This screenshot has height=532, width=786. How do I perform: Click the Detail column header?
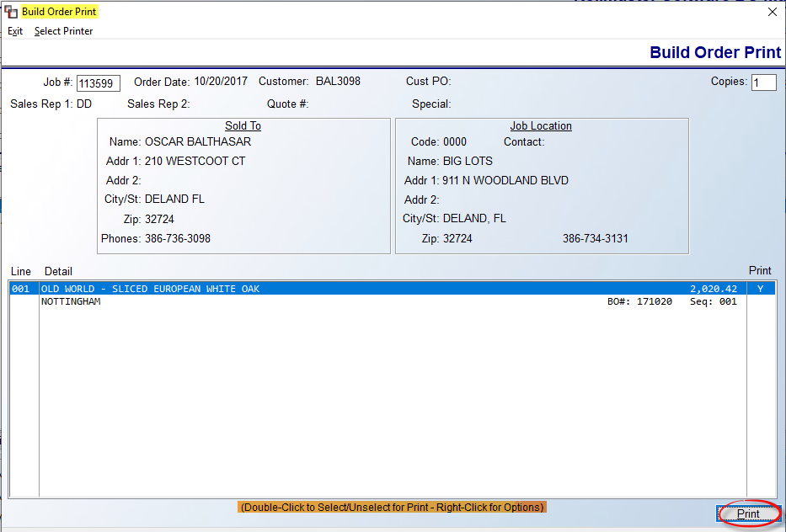coord(58,271)
